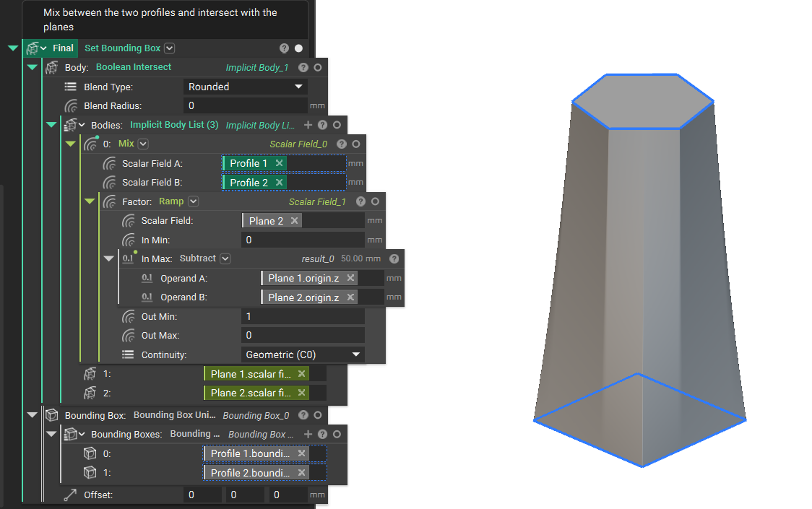Collapse the Bounding Box Union triangle
The image size is (812, 509).
coord(32,414)
